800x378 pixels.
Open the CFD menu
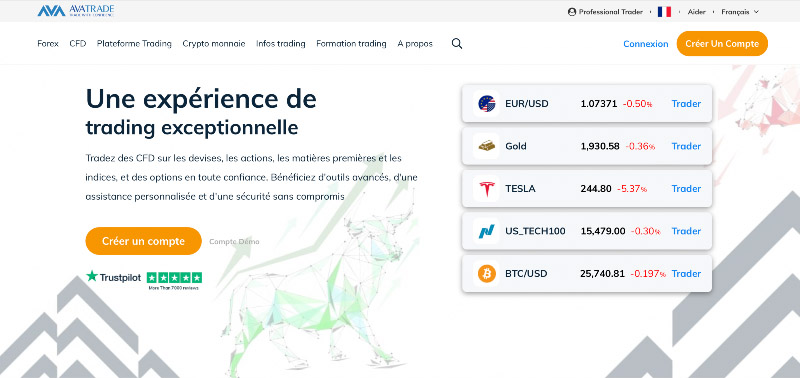pyautogui.click(x=78, y=44)
